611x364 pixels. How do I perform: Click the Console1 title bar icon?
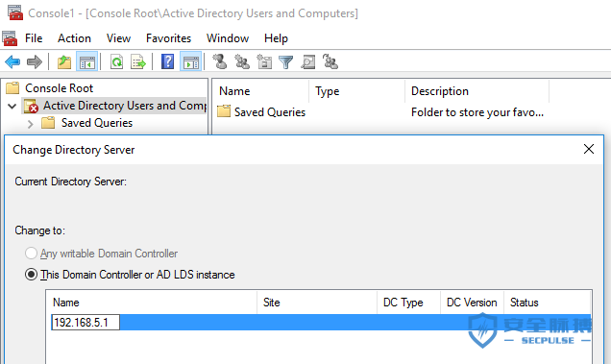click(x=15, y=12)
